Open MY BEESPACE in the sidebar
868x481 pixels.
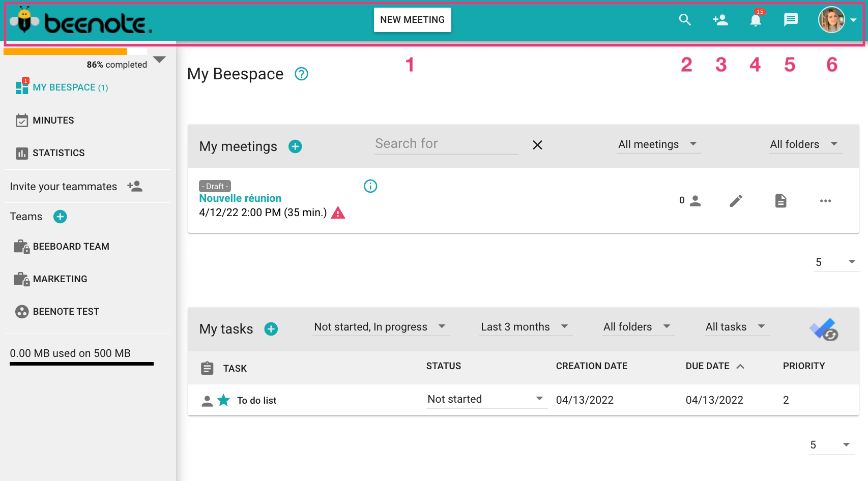click(70, 87)
